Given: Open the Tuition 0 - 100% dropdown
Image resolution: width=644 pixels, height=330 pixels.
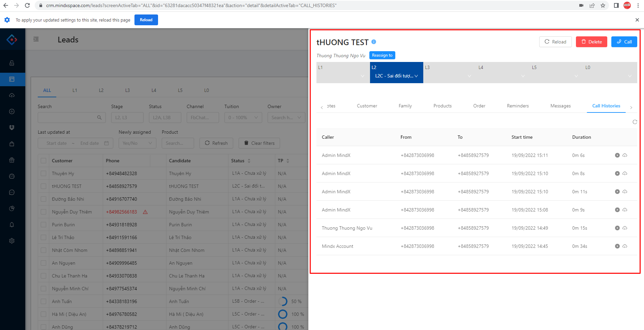Looking at the screenshot, I should pos(243,118).
